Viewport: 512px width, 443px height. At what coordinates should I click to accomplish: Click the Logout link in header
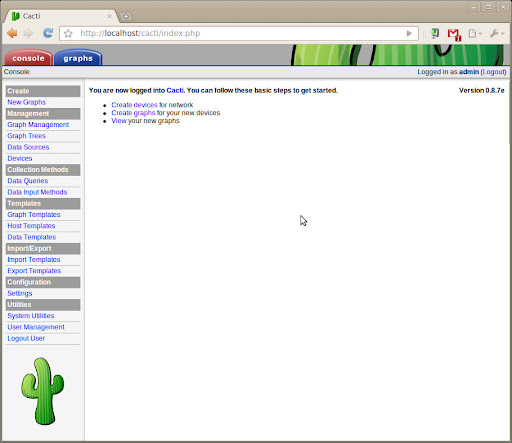tap(494, 72)
